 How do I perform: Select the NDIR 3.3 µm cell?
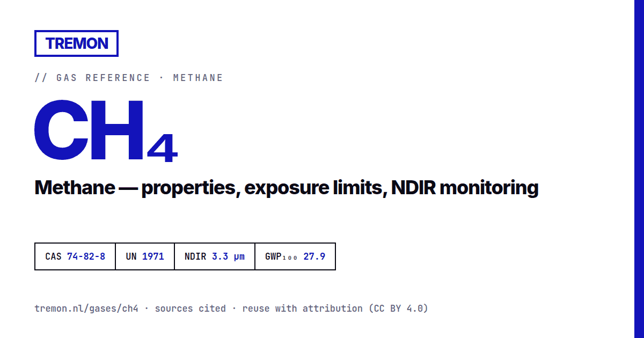[215, 256]
